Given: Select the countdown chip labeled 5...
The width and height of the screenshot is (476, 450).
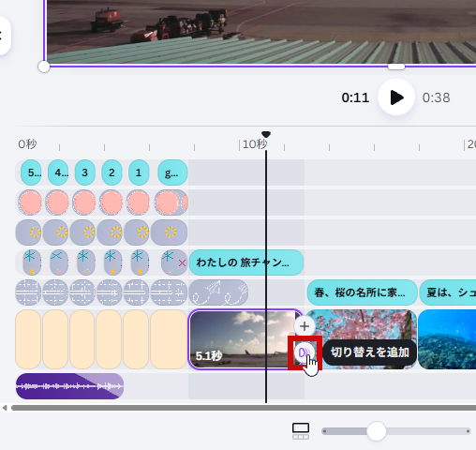Looking at the screenshot, I should 31,172.
